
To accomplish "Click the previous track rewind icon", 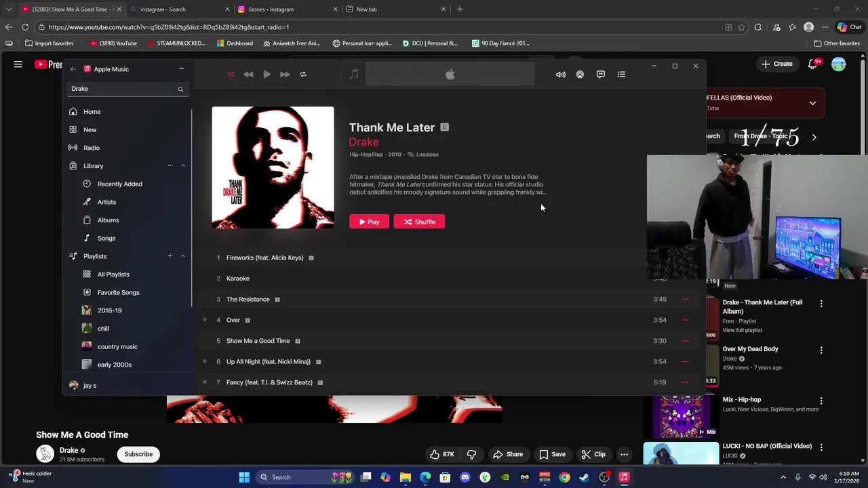I will point(248,75).
